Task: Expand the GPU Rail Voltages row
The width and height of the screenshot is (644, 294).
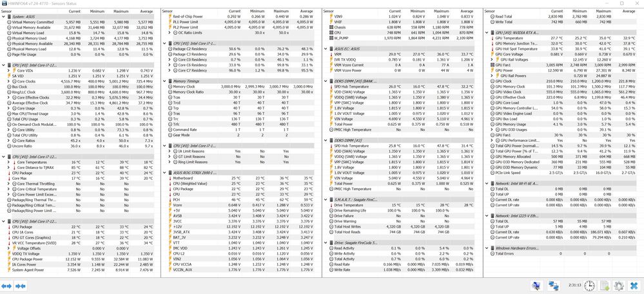Action: click(492, 59)
